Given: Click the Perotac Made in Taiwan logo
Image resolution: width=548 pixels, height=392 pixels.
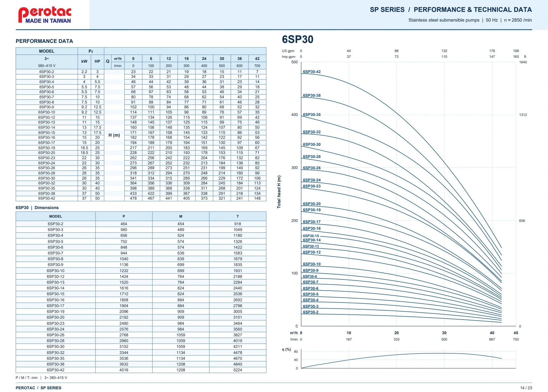Looking at the screenshot, I should [45, 15].
